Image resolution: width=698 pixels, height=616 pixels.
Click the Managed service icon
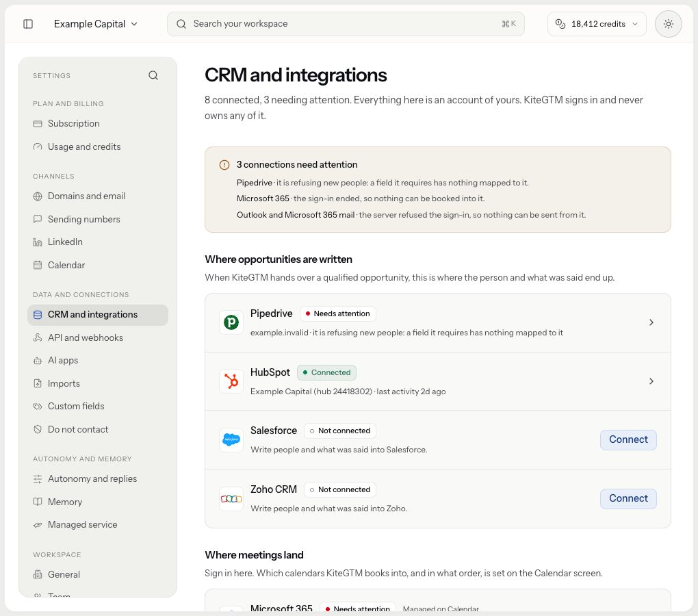coord(38,525)
